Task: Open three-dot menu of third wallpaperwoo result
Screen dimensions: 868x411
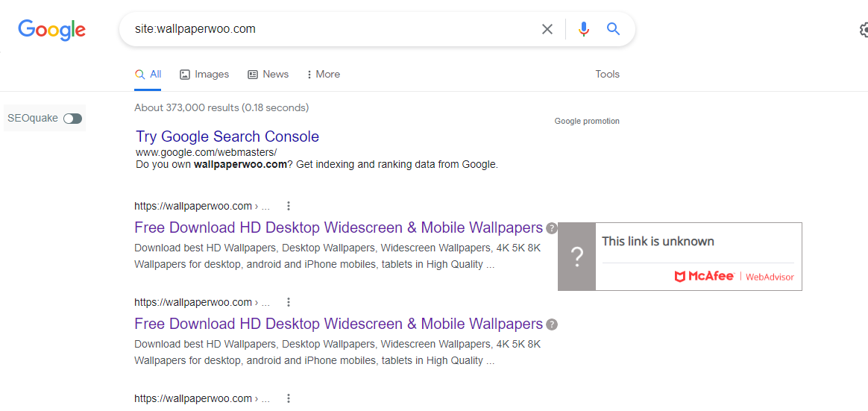Action: (289, 398)
